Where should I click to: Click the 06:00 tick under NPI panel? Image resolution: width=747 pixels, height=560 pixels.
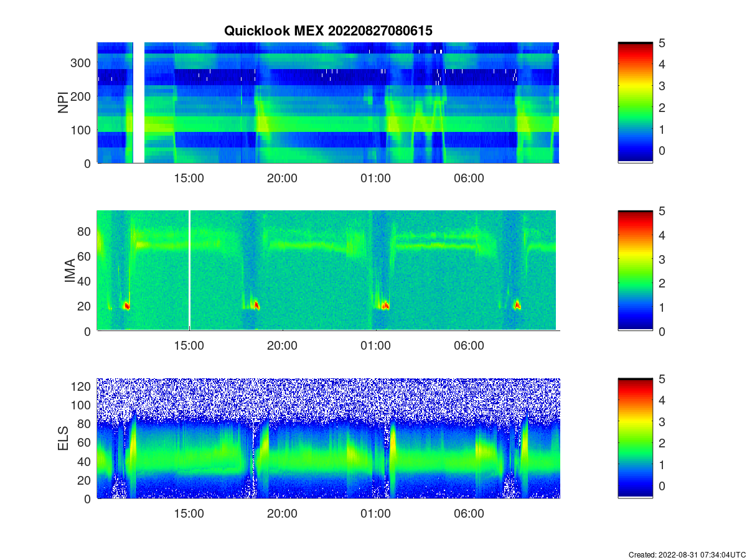(469, 178)
